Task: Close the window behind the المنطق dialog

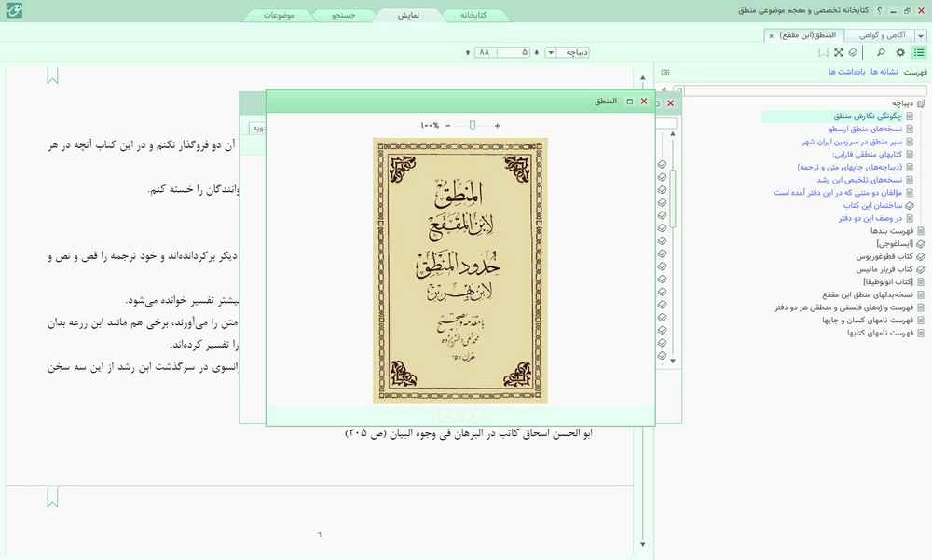Action: (x=670, y=103)
